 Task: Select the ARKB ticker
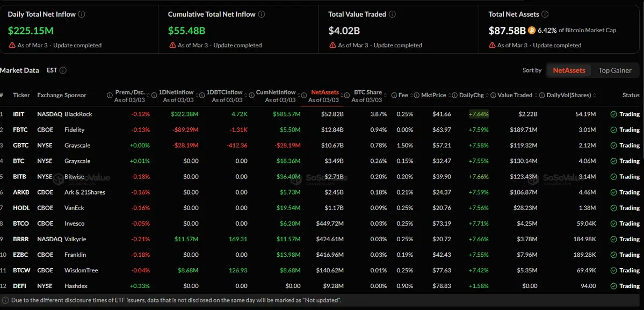click(x=21, y=192)
